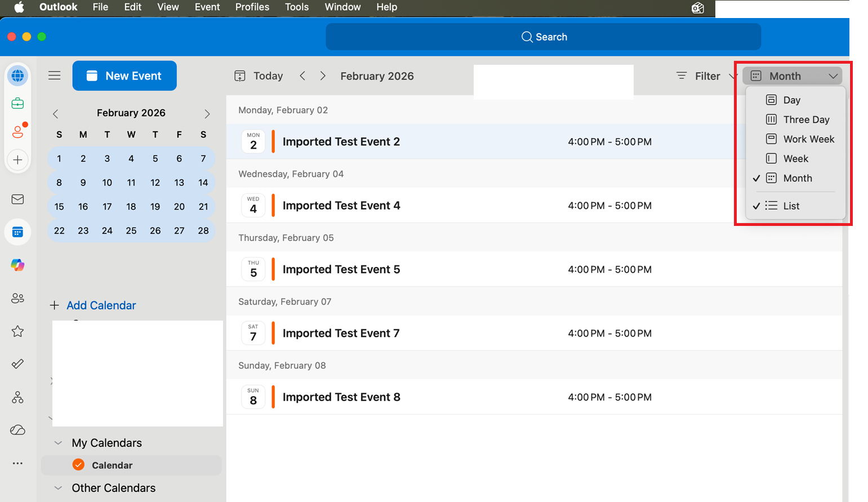Select February 2 in mini calendar
868x502 pixels.
pos(83,159)
